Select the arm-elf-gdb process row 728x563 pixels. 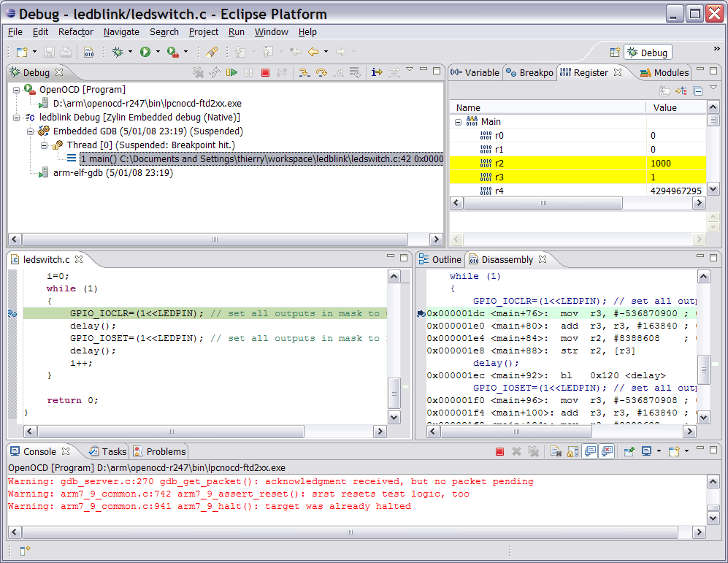[113, 172]
